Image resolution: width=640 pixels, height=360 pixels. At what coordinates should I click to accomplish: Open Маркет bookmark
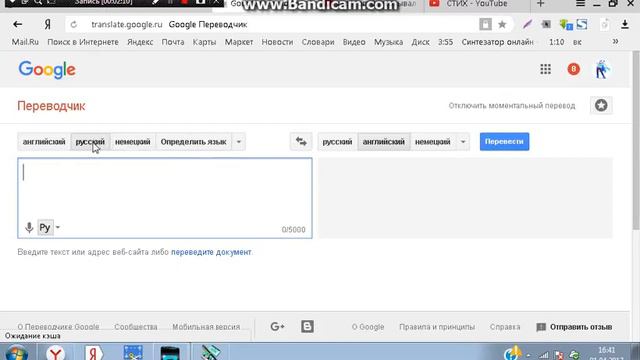tap(239, 42)
